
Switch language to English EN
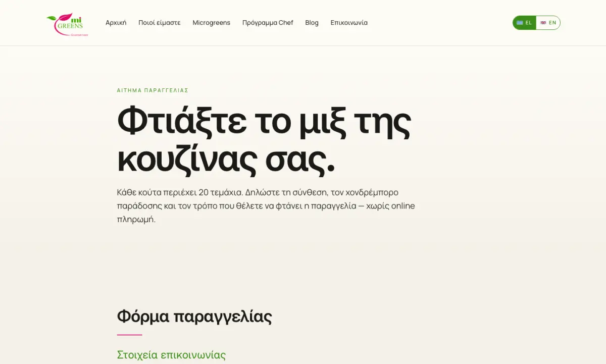548,23
